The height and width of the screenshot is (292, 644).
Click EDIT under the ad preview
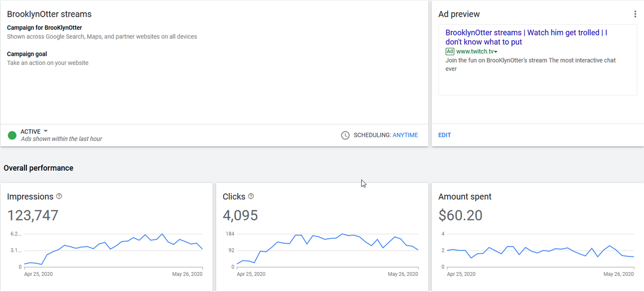(444, 135)
